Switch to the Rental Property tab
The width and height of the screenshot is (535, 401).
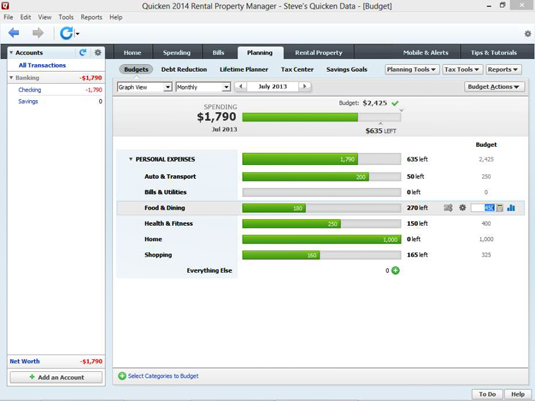click(x=319, y=53)
